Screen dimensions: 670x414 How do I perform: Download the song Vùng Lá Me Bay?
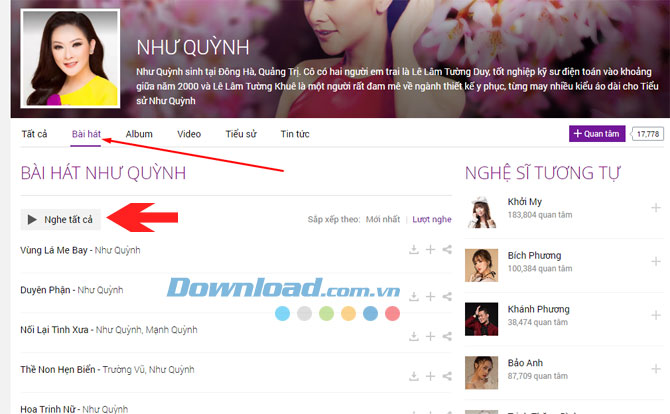coord(413,250)
